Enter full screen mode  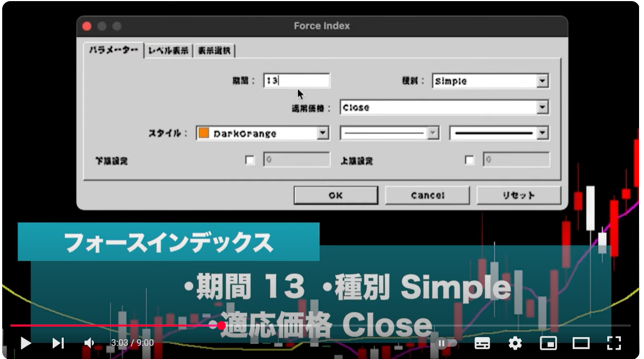coord(614,343)
